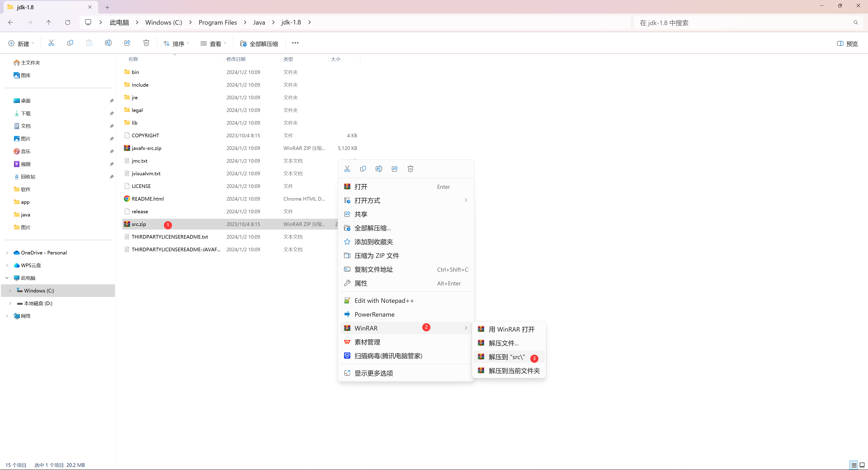This screenshot has width=868, height=470.
Task: Close the jdk-1.8 tab
Action: 90,7
